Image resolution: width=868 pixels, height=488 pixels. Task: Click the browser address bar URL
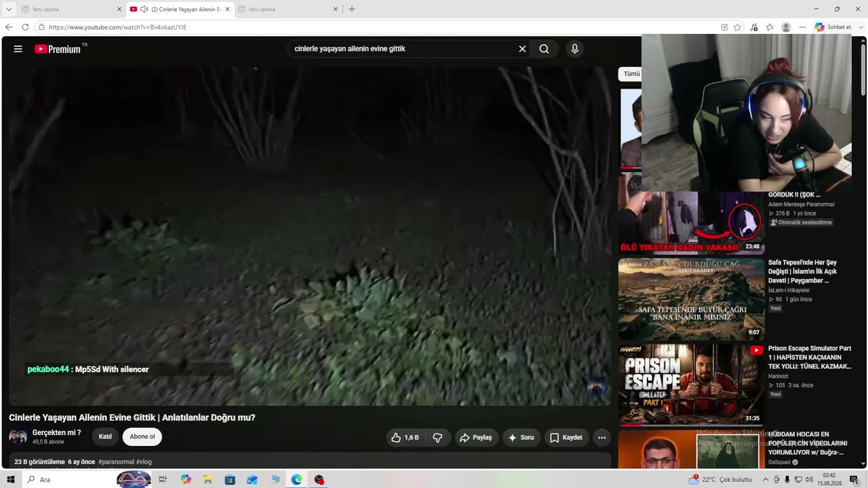pyautogui.click(x=117, y=27)
